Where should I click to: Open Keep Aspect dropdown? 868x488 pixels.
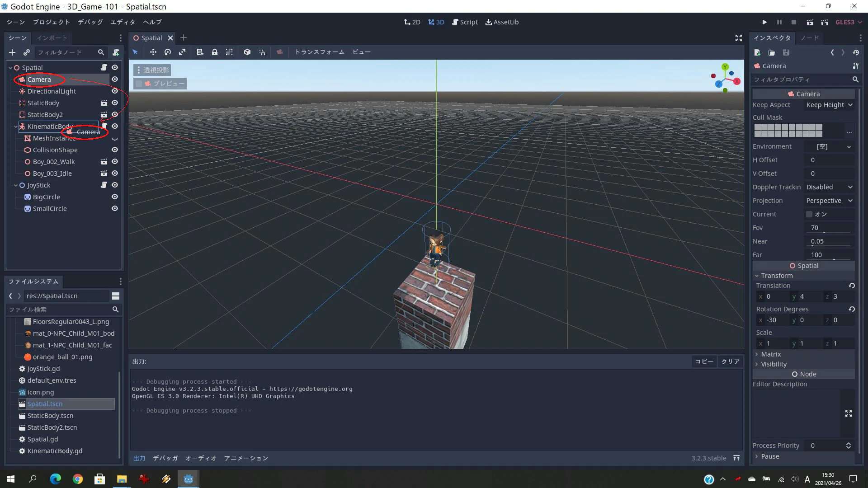(x=829, y=105)
